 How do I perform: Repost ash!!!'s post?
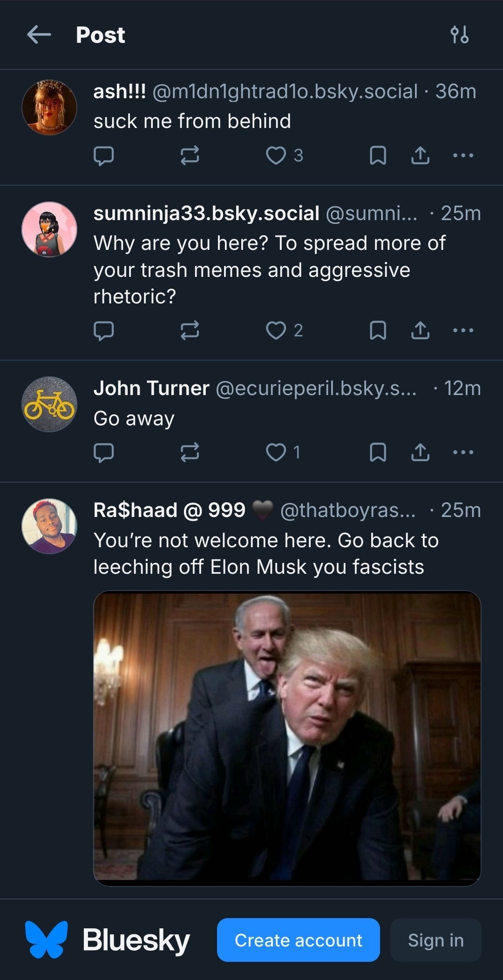(x=190, y=155)
